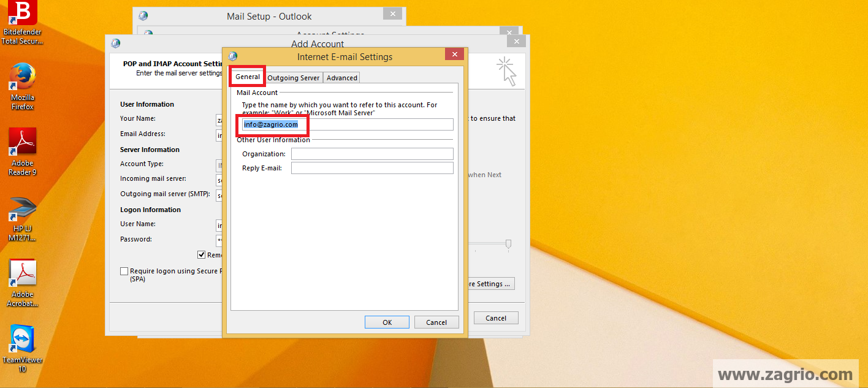The height and width of the screenshot is (388, 868).
Task: Open the HP LJ M1271 scanner shortcut
Action: tap(23, 219)
